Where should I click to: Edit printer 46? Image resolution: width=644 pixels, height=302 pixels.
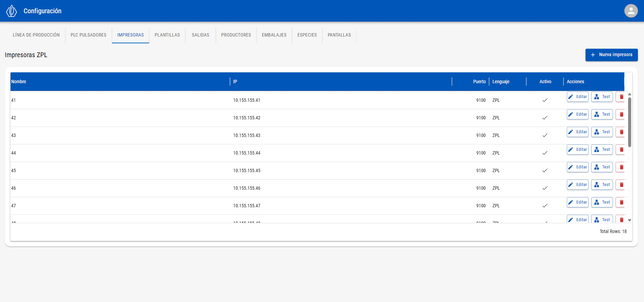click(x=578, y=185)
